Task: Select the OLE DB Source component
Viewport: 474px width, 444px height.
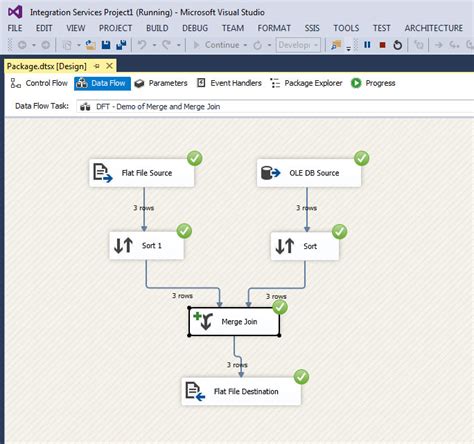Action: coord(309,173)
